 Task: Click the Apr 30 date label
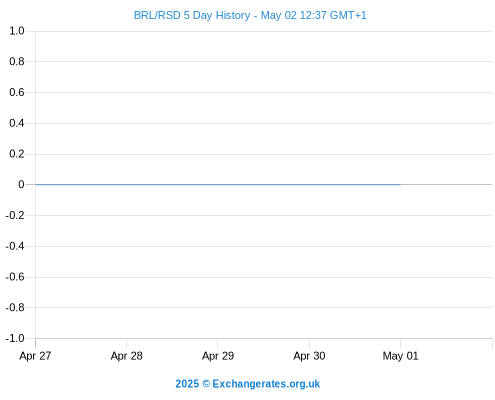coord(309,356)
